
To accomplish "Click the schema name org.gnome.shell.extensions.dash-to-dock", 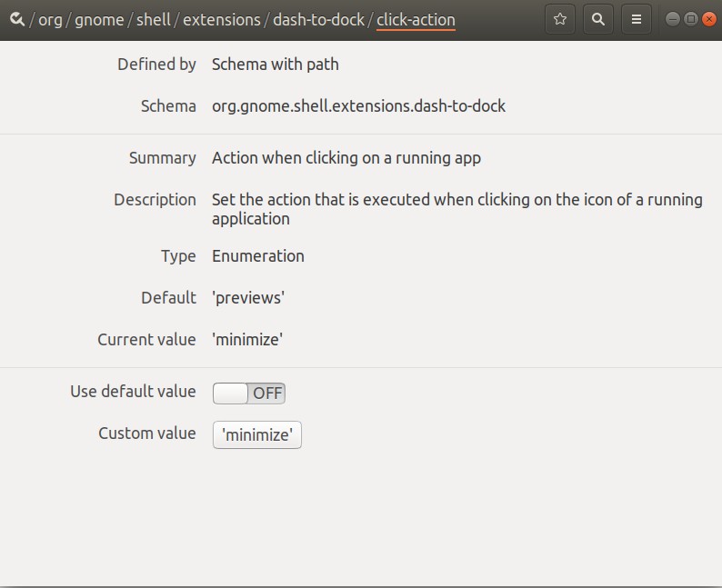I will 358,106.
